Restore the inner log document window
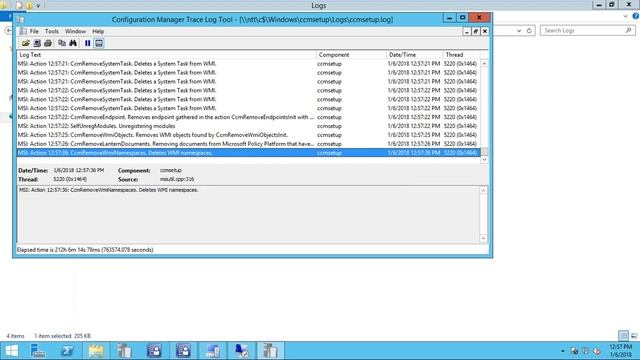The image size is (640, 360). [x=476, y=31]
